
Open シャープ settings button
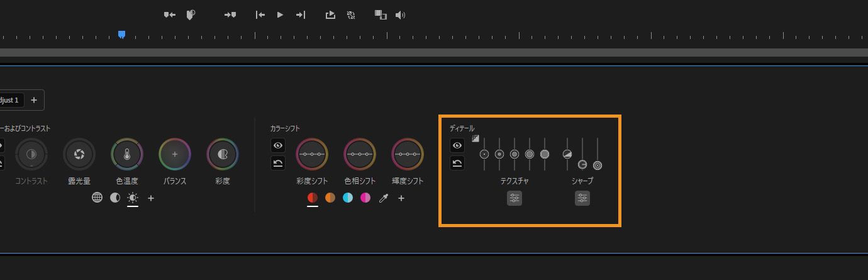tap(582, 199)
